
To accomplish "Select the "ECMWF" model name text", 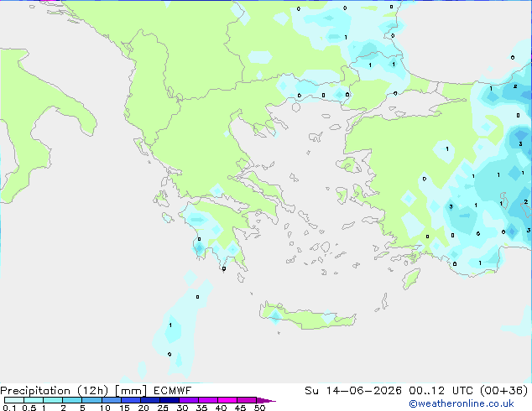I will (x=172, y=391).
